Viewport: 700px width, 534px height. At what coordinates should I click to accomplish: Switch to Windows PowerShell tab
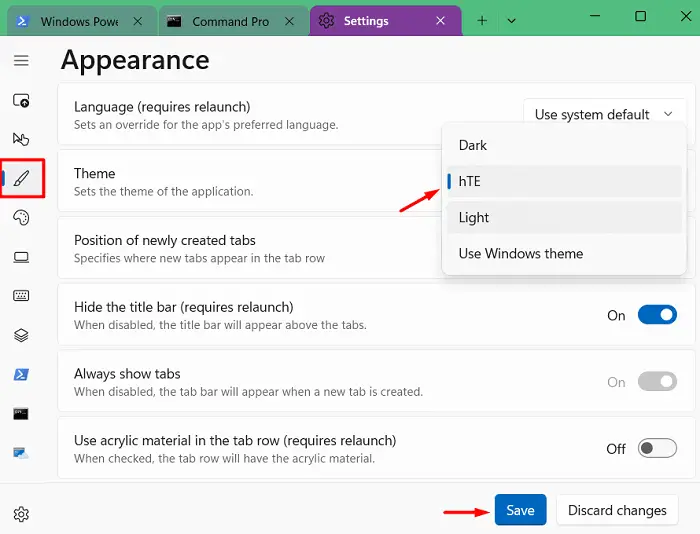(x=82, y=21)
